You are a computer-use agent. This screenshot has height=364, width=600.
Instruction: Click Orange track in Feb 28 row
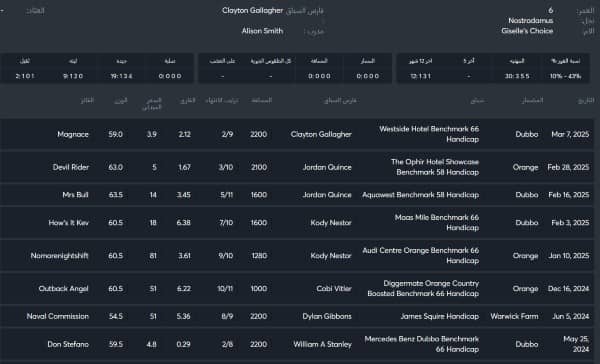[525, 167]
